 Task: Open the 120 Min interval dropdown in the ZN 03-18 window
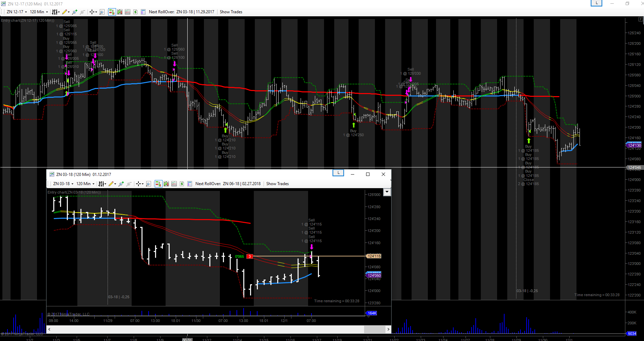tap(86, 184)
